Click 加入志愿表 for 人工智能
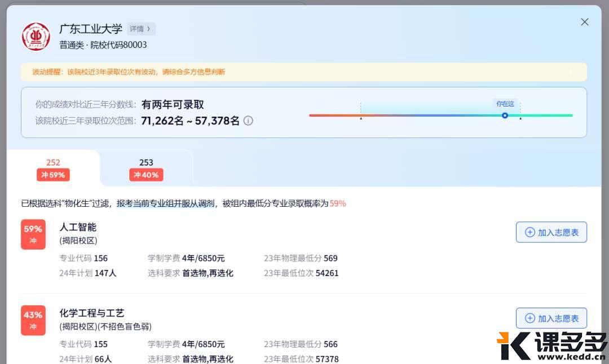609x364 pixels. pos(551,232)
